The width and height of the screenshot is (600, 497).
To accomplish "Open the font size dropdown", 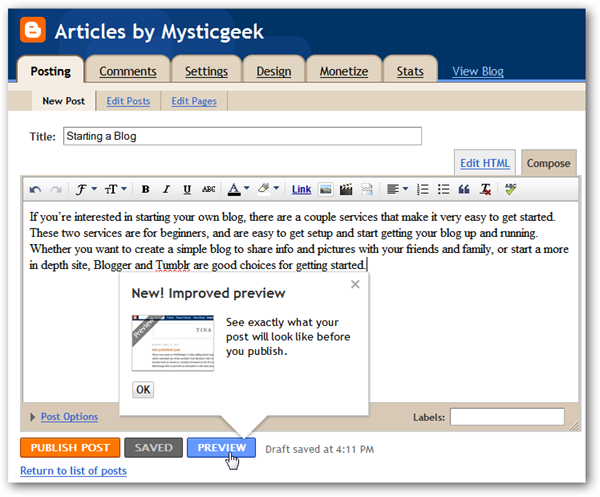I will 116,189.
